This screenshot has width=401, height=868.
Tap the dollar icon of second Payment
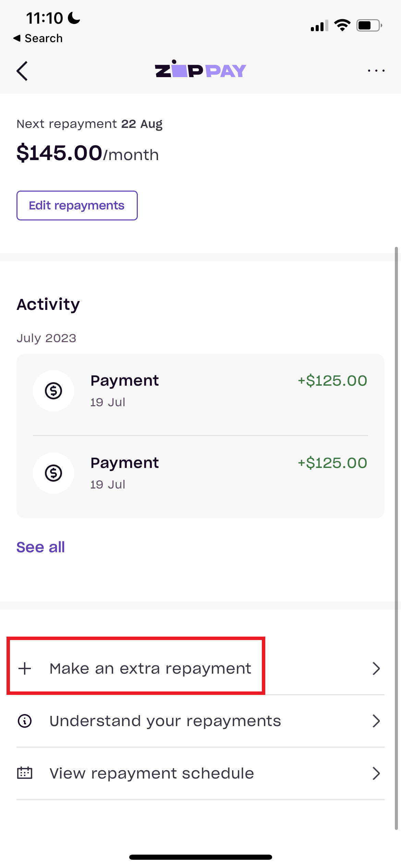coord(53,473)
